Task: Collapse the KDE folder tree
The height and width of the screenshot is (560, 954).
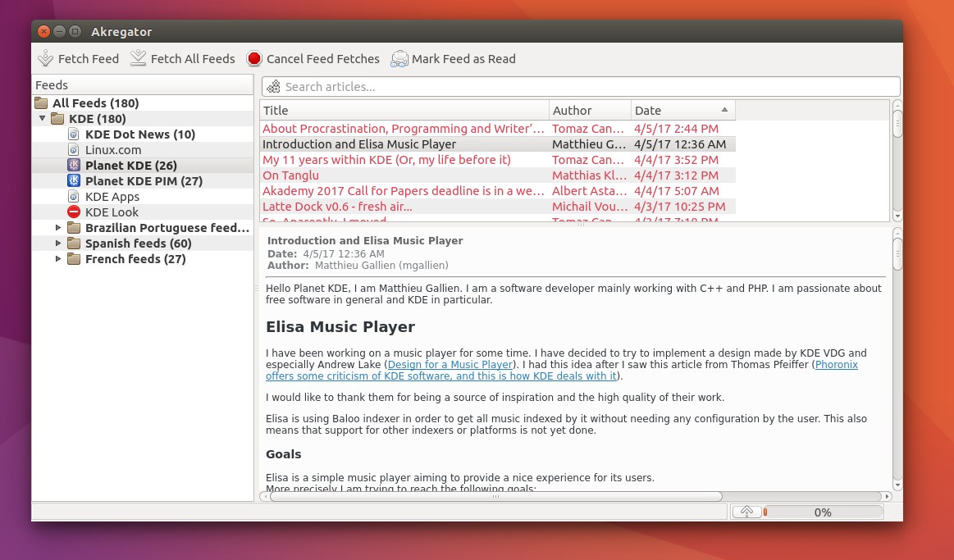Action: tap(42, 119)
